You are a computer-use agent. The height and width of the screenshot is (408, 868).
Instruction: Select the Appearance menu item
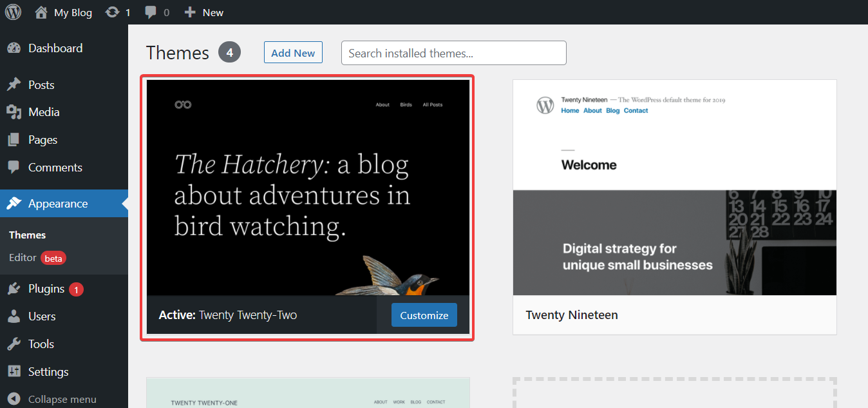coord(58,204)
